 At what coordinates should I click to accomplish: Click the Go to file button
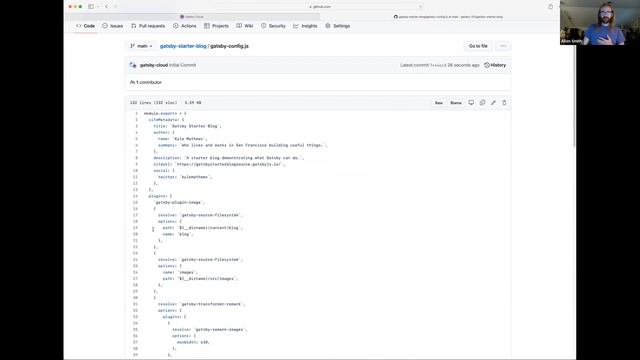coord(478,46)
